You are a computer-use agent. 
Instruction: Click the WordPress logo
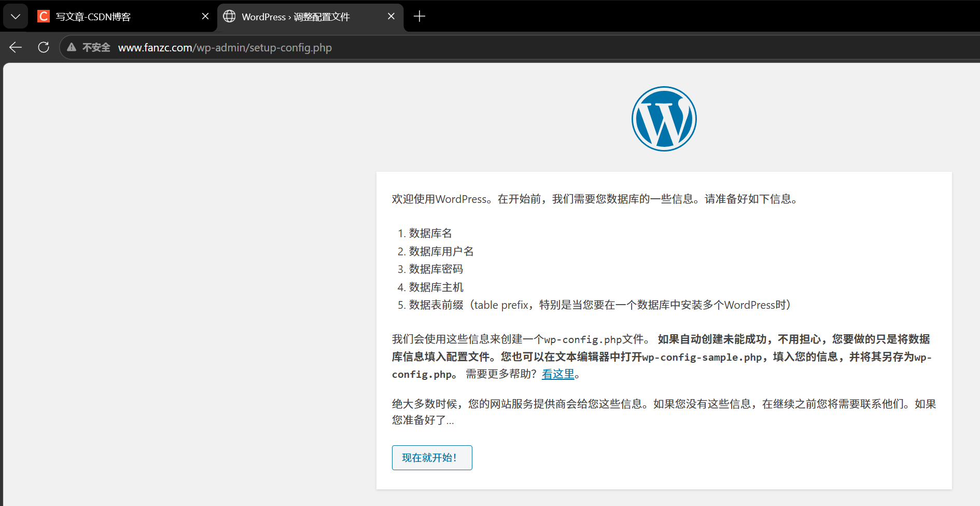click(664, 119)
